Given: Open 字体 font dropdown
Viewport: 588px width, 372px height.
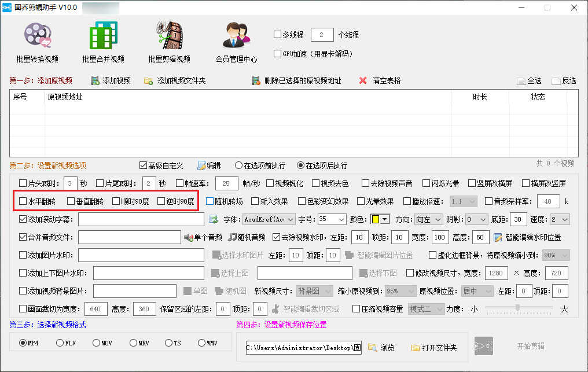Looking at the screenshot, I should click(269, 219).
